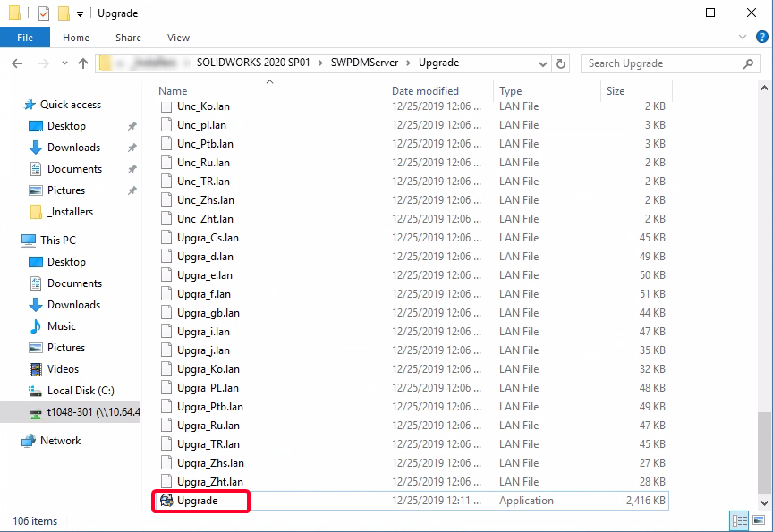Open pinned Documents under Quick access

tap(74, 169)
